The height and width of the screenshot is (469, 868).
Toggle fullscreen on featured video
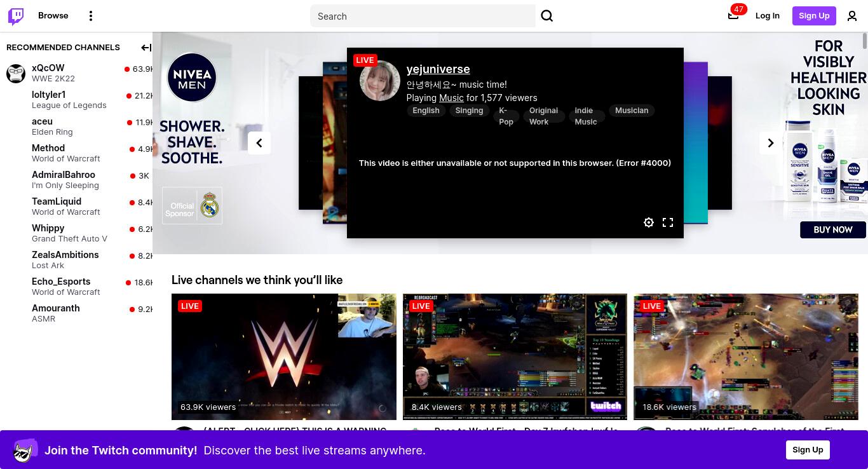pyautogui.click(x=668, y=222)
